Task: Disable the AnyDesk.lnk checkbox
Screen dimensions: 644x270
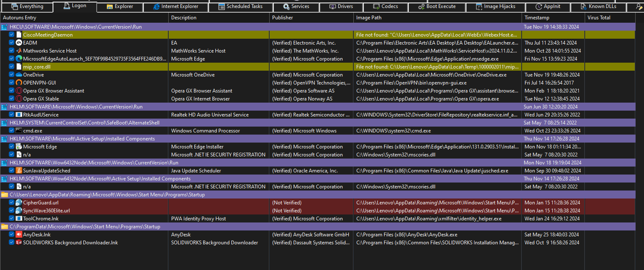Action: [x=12, y=235]
